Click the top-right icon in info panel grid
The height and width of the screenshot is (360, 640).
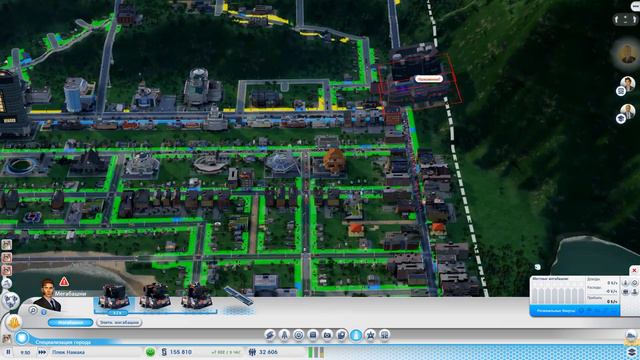click(635, 282)
